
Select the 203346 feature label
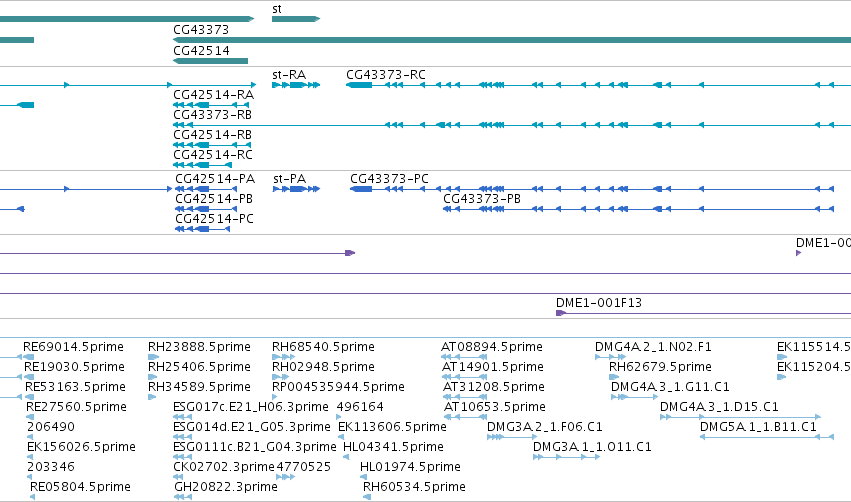51,467
